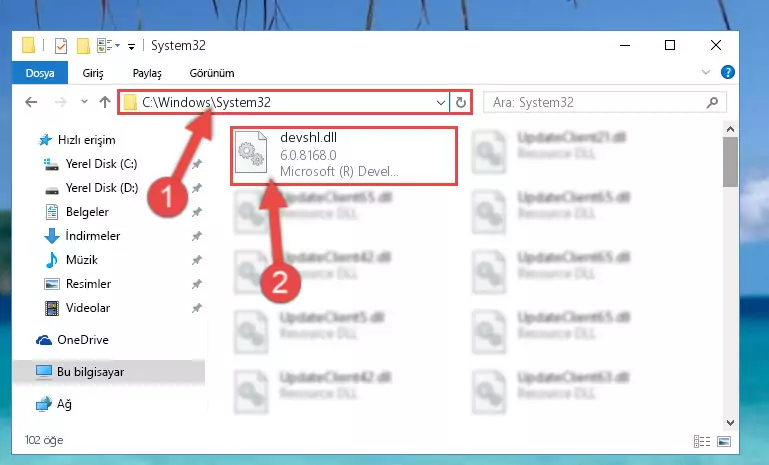Open Belgeler folder in sidebar
The height and width of the screenshot is (465, 769).
pyautogui.click(x=77, y=212)
